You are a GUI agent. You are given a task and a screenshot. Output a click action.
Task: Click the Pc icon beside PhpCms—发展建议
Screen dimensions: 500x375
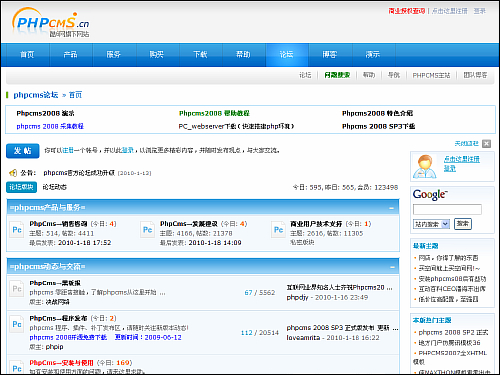coord(147,230)
